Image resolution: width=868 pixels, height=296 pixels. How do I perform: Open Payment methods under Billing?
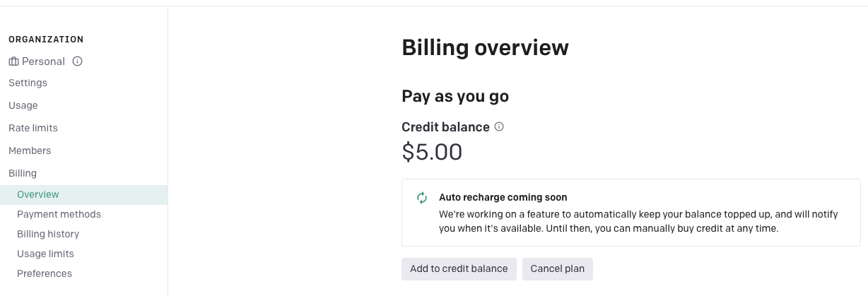point(59,214)
